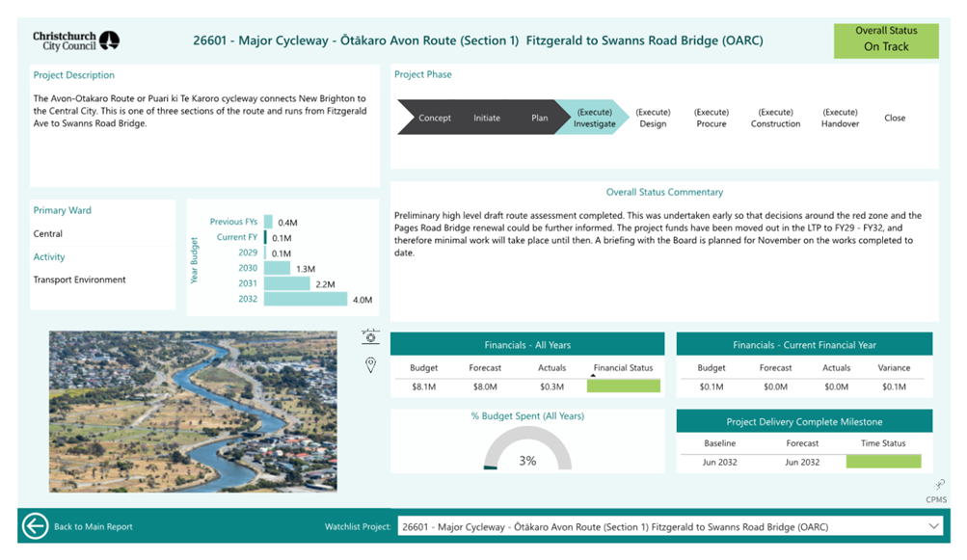Click the Activity heading
Screen dimensions: 967x560
tap(49, 256)
